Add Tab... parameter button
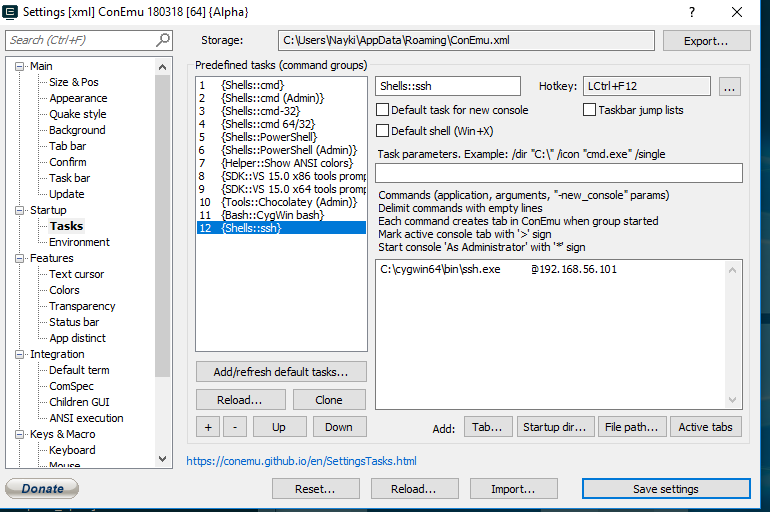 (487, 427)
